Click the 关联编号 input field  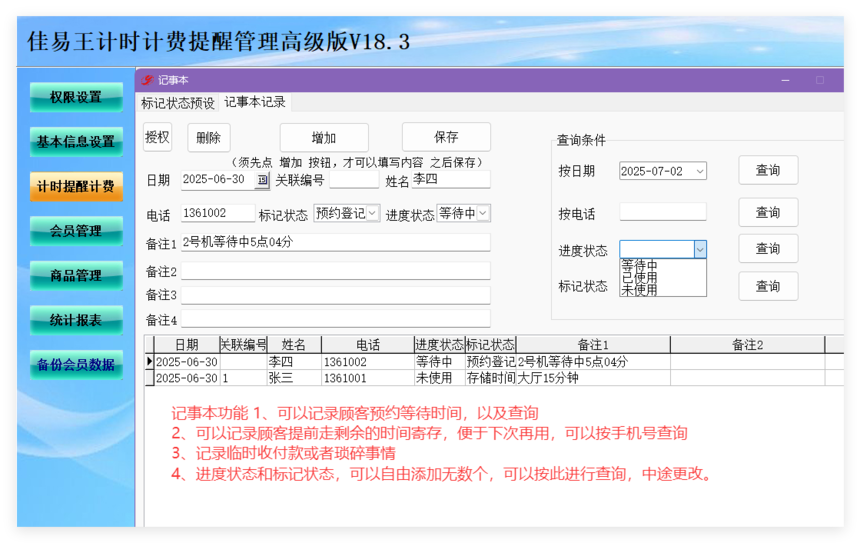[354, 179]
